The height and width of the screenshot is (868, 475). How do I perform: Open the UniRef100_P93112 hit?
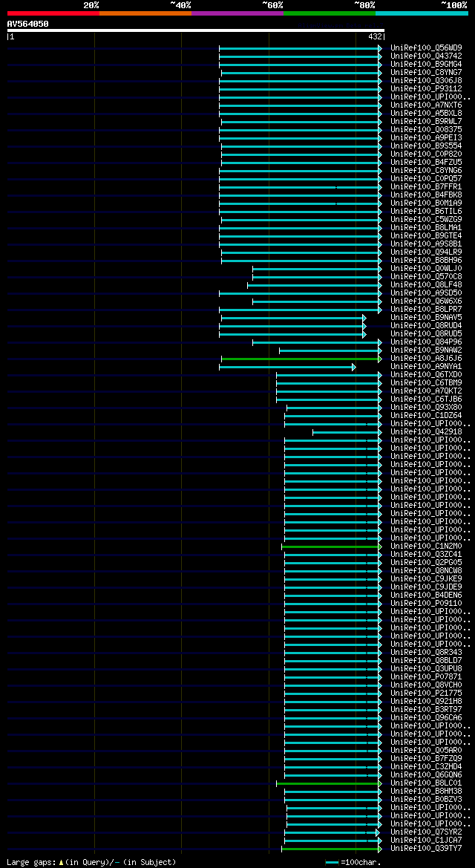(x=426, y=88)
